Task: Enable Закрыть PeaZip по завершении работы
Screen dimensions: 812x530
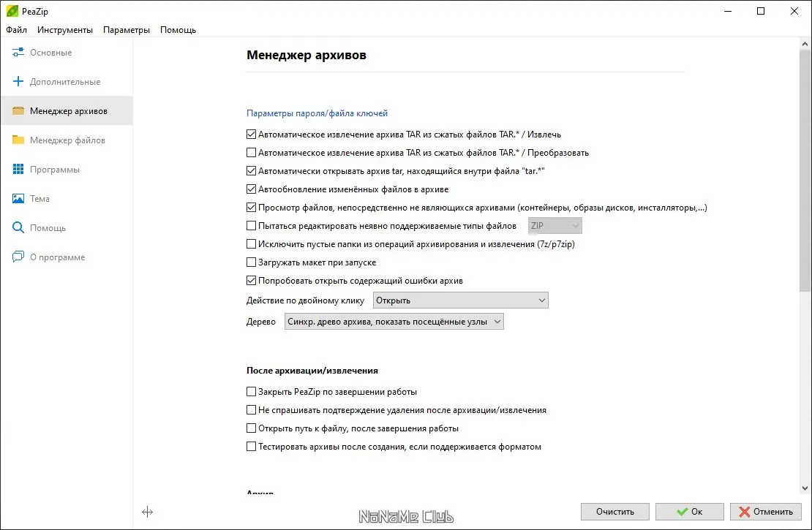Action: tap(251, 391)
